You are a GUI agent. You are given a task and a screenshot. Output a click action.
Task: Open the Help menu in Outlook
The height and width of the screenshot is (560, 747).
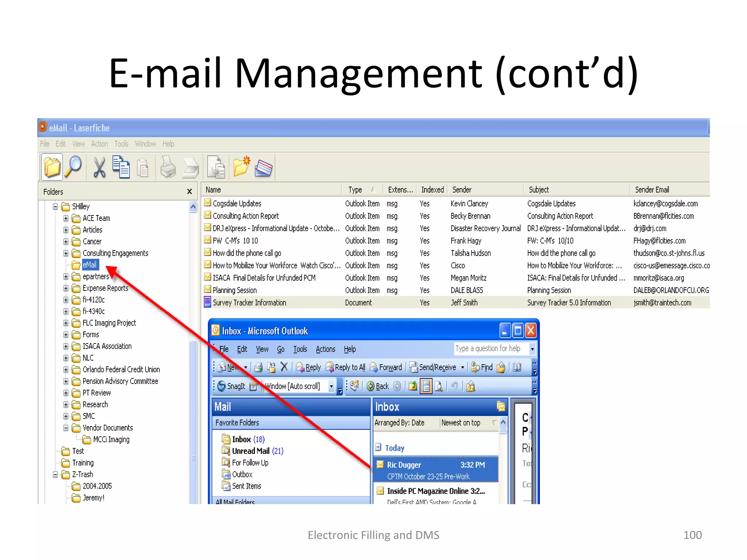pyautogui.click(x=350, y=349)
